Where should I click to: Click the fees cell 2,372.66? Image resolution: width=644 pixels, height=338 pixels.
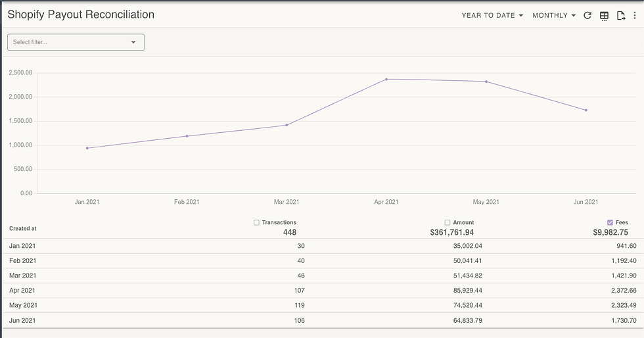(x=624, y=290)
